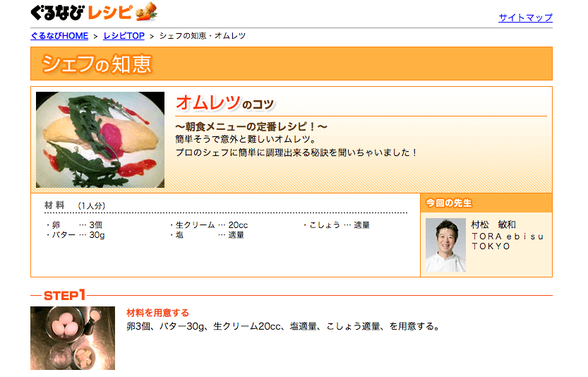Click the vegetable icon beside the logo
Screen dimensions: 588x377
click(x=146, y=11)
